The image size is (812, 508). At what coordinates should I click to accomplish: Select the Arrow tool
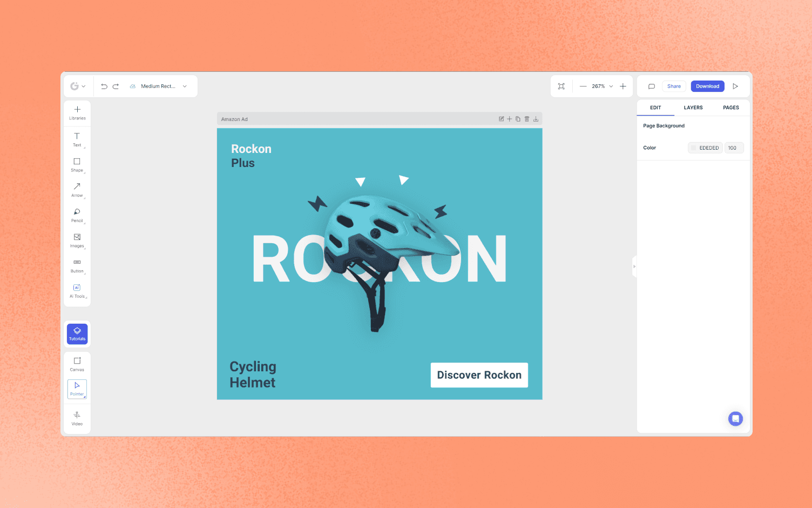pos(77,190)
